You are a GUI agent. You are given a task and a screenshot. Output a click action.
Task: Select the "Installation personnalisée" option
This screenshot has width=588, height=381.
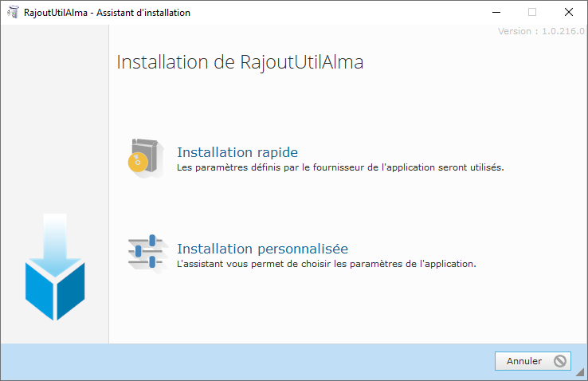[x=262, y=248]
